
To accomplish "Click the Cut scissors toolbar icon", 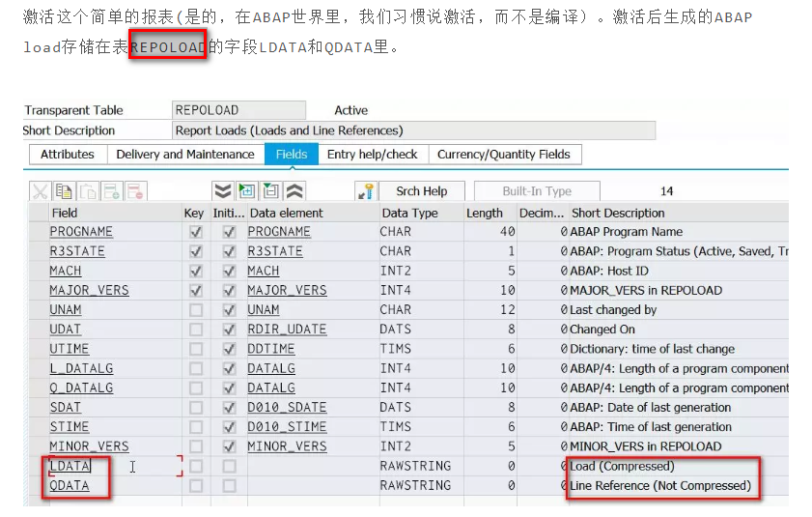I will click(x=40, y=191).
